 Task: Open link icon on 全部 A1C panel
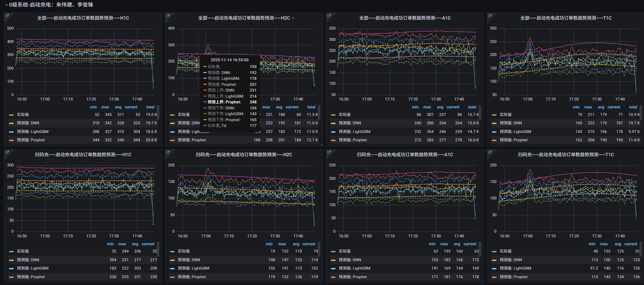(329, 16)
